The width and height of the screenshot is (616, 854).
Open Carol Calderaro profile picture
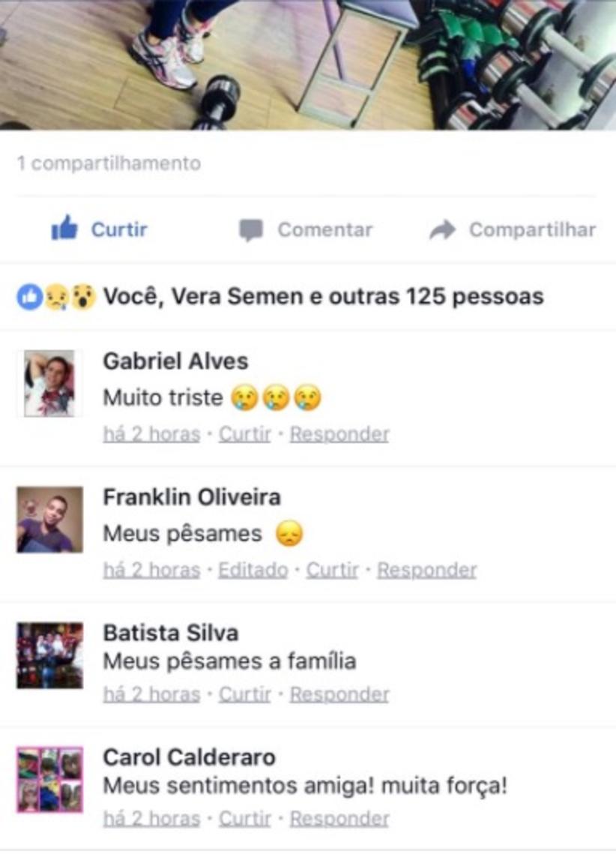[x=49, y=779]
